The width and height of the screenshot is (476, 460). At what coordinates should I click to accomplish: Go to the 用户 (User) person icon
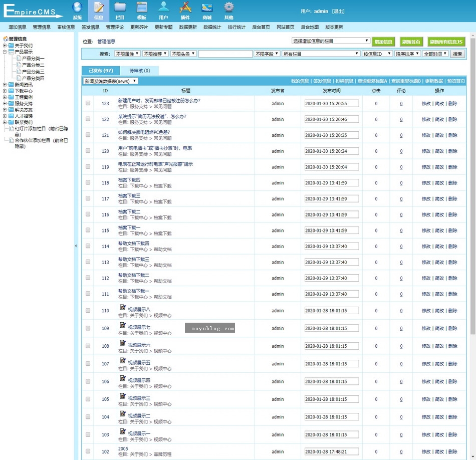(163, 8)
